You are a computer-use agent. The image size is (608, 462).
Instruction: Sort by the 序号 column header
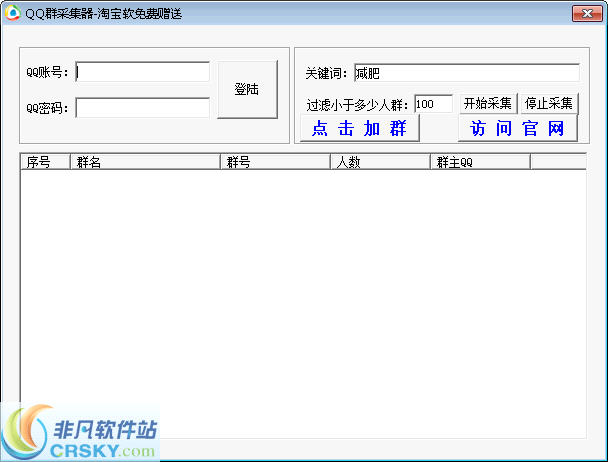(45, 162)
